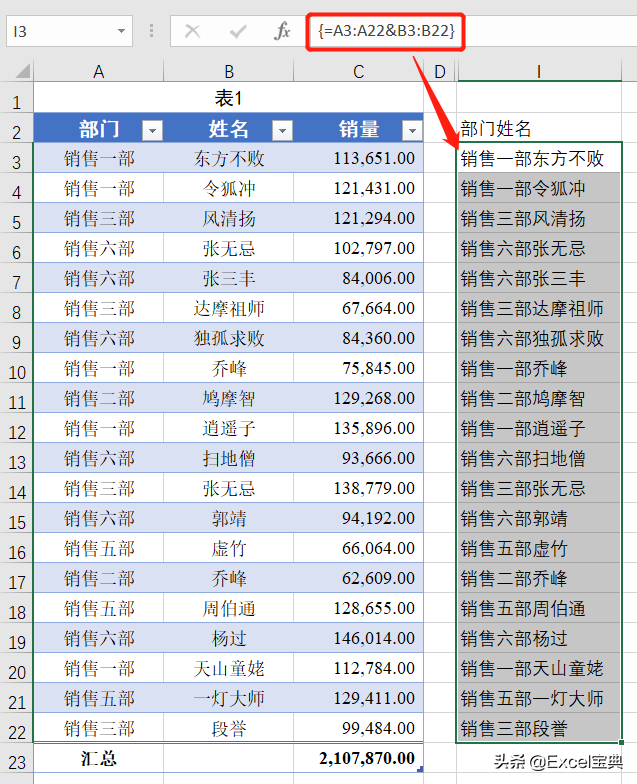Select row 2 header

coord(16,128)
